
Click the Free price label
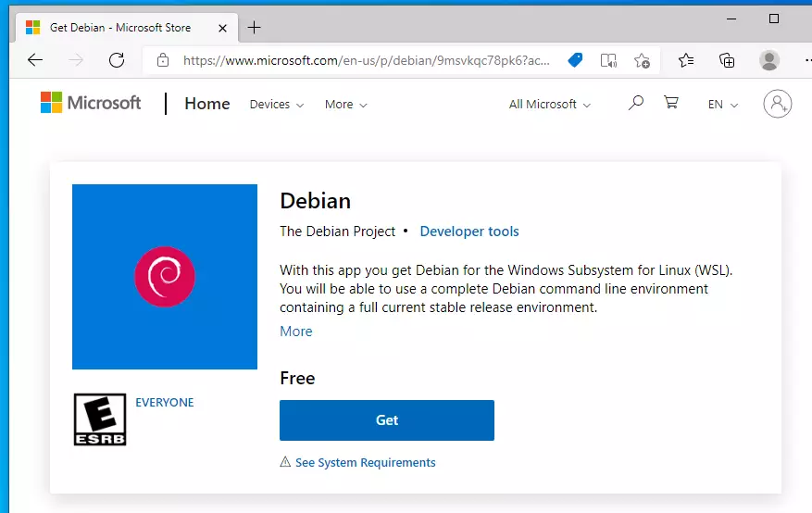tap(297, 378)
